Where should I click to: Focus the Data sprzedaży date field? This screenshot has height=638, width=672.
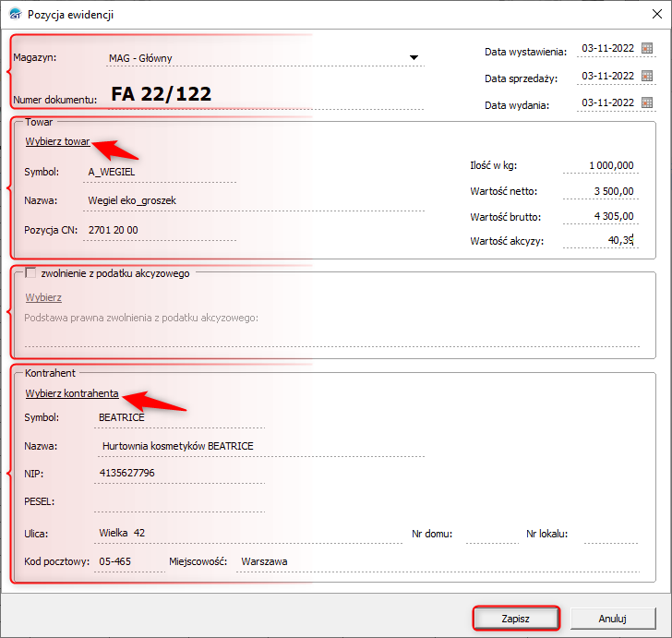pyautogui.click(x=607, y=76)
